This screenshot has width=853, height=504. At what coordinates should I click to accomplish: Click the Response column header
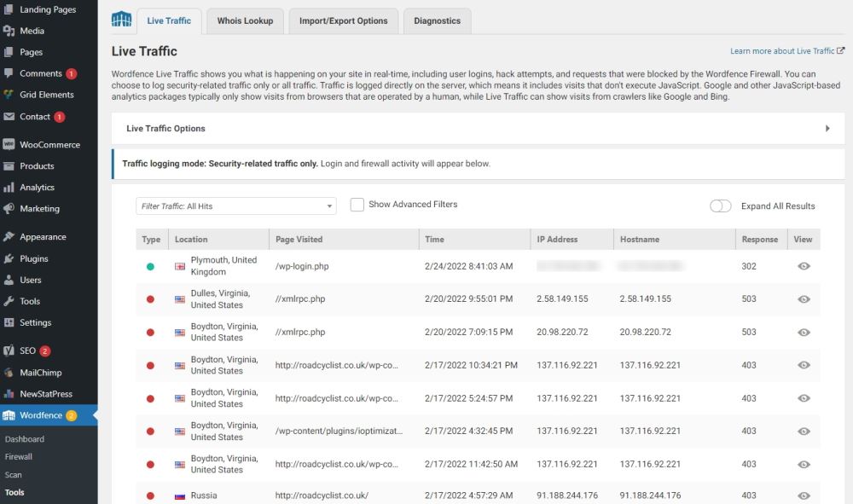tap(759, 240)
